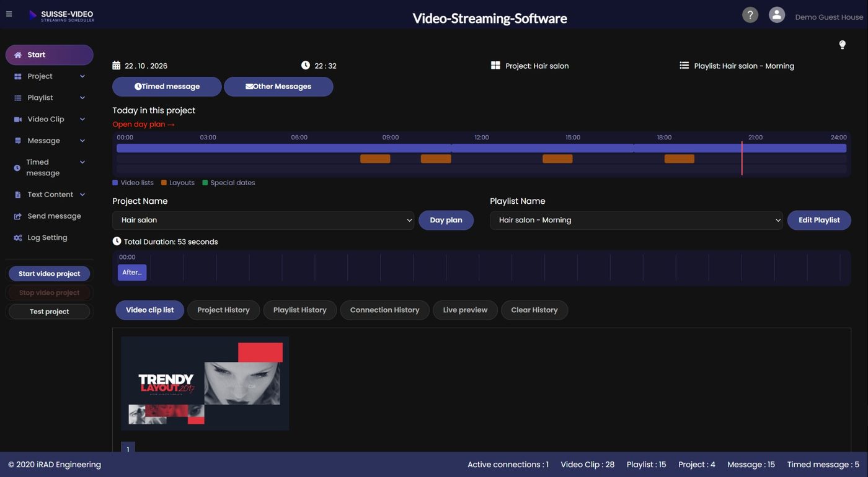
Task: Click the Edit Playlist button
Action: point(819,221)
